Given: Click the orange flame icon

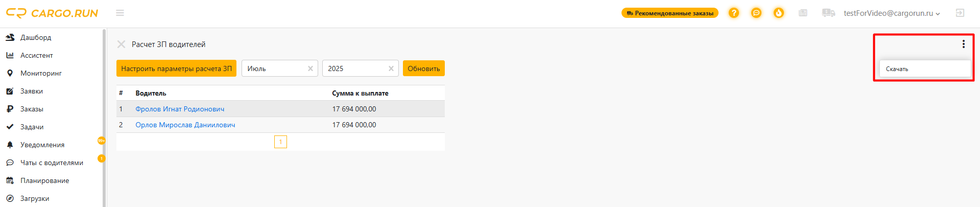Looking at the screenshot, I should 778,13.
